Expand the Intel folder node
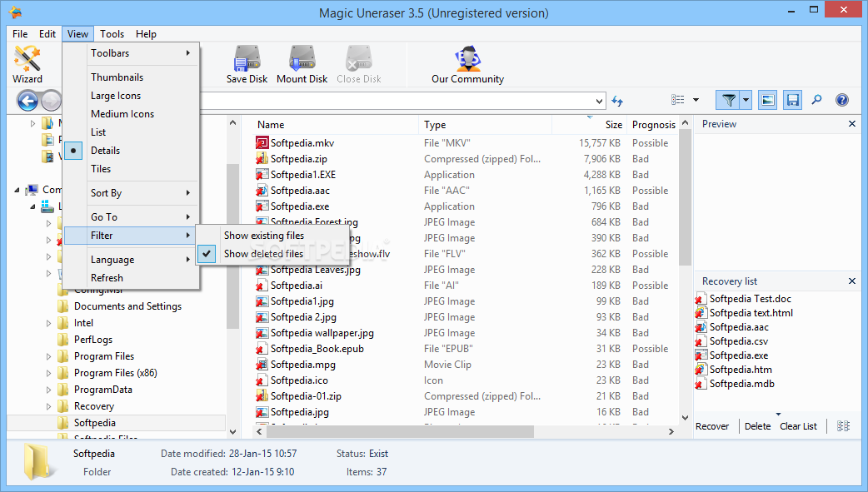This screenshot has width=868, height=492. (x=48, y=323)
